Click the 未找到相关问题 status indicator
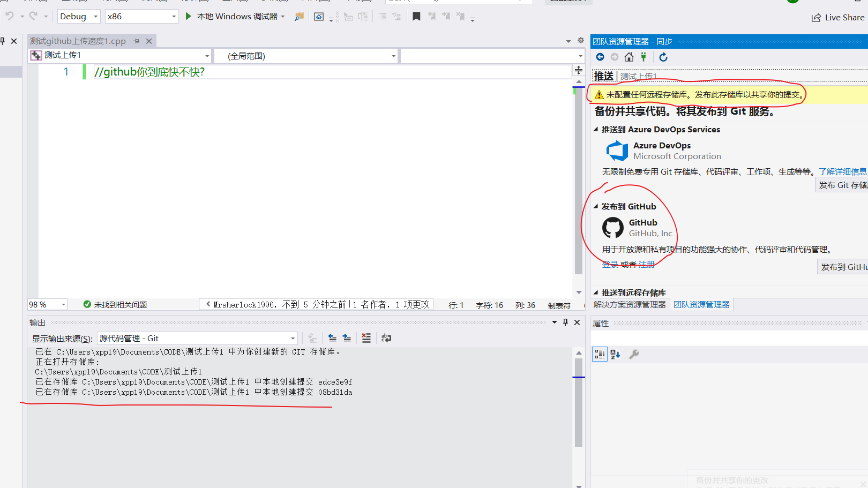Screen dimensions: 868x488 pyautogui.click(x=115, y=304)
